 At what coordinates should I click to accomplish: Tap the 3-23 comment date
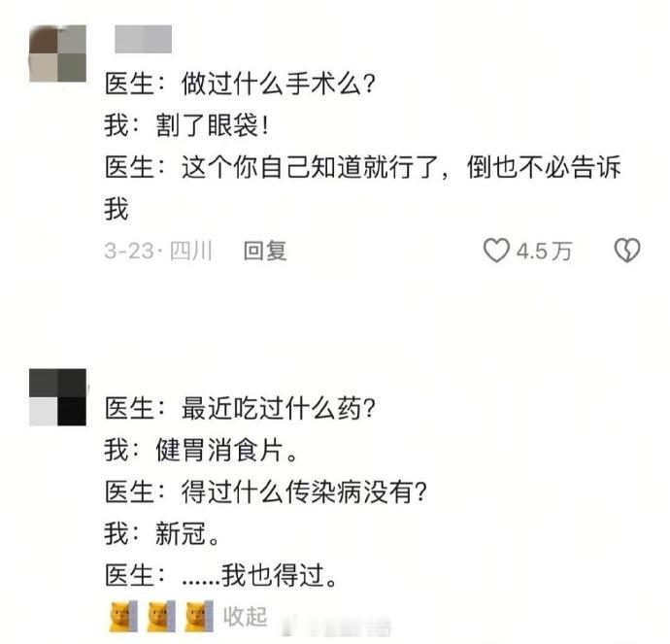[x=129, y=251]
